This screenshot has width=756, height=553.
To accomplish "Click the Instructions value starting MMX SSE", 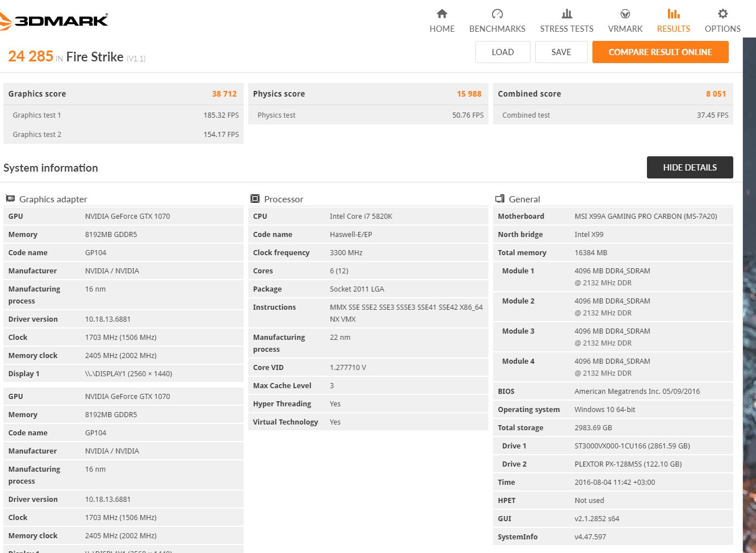I will tap(406, 313).
